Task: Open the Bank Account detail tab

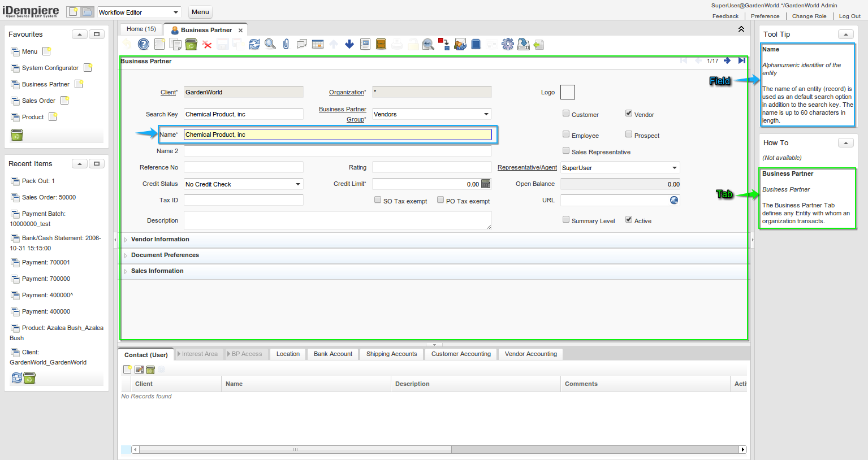Action: 333,354
